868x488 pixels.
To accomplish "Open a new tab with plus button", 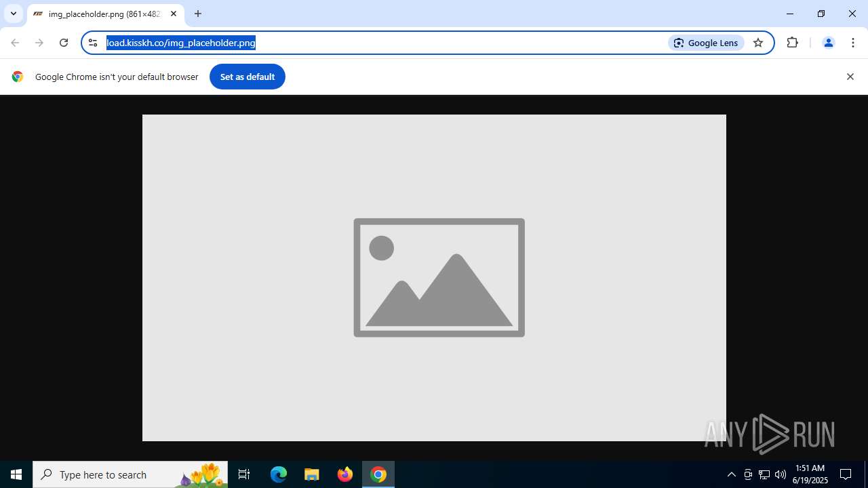I will [x=198, y=14].
